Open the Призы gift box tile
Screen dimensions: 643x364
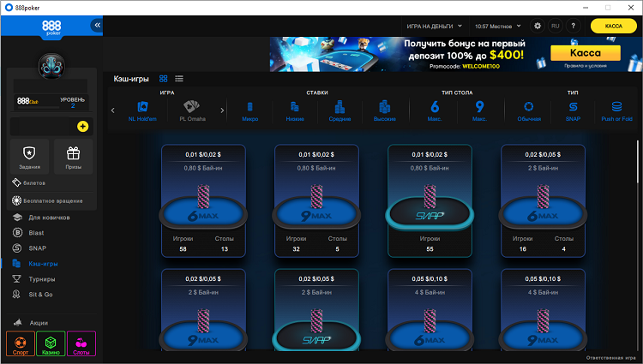pos(73,157)
